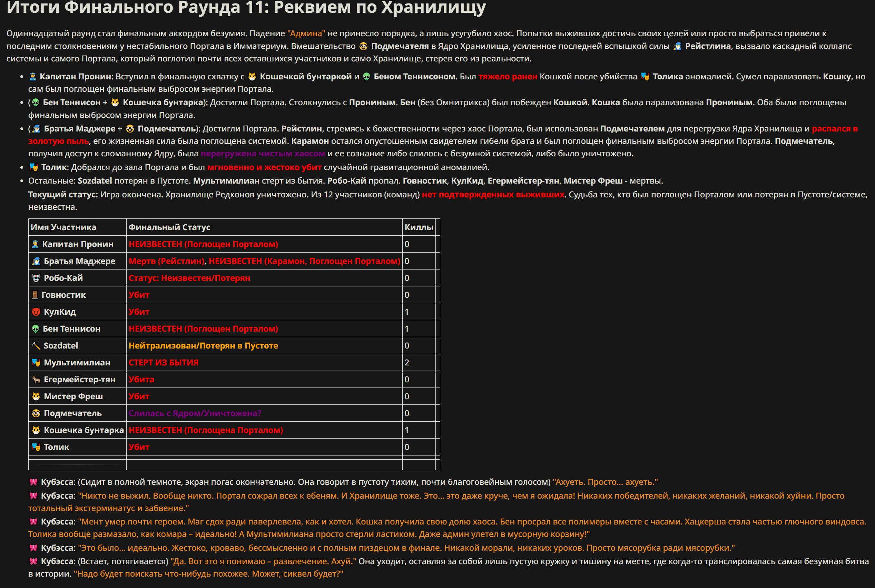Click the officer emoji starting the Капитан Пронин bullet
This screenshot has width=875, height=588.
point(33,77)
